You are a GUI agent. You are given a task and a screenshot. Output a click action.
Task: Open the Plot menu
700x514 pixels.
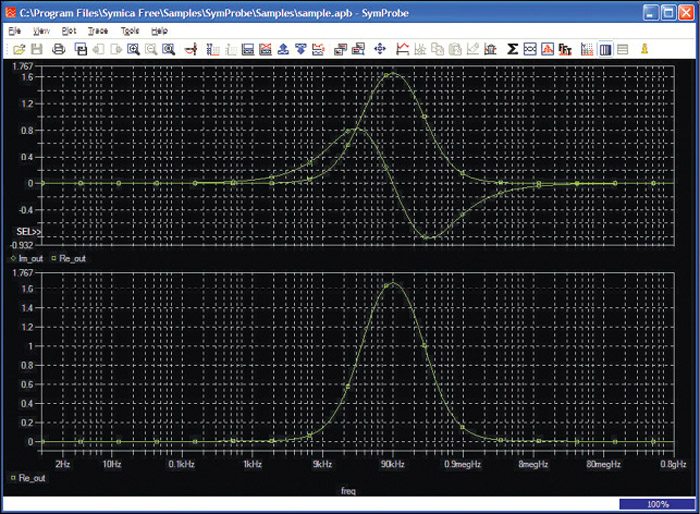[x=69, y=31]
